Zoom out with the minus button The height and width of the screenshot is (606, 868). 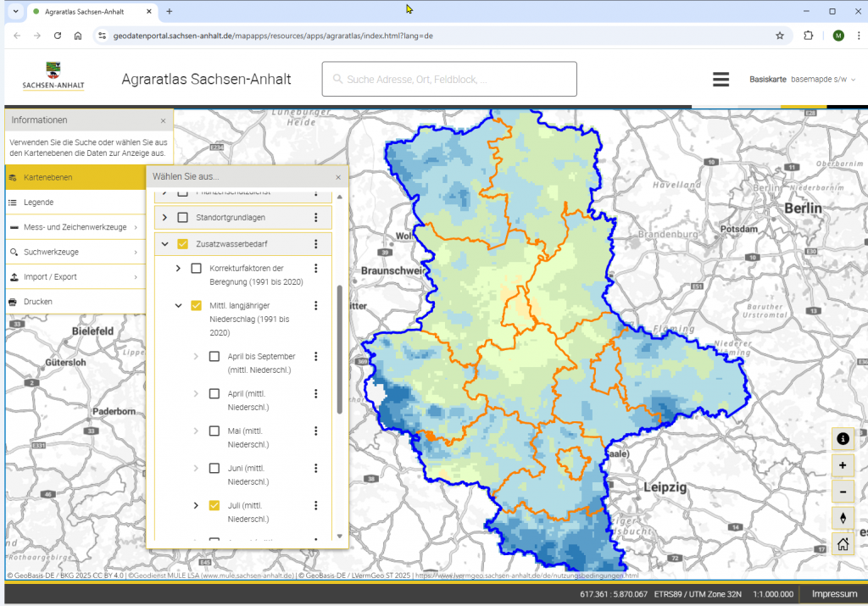pos(843,492)
